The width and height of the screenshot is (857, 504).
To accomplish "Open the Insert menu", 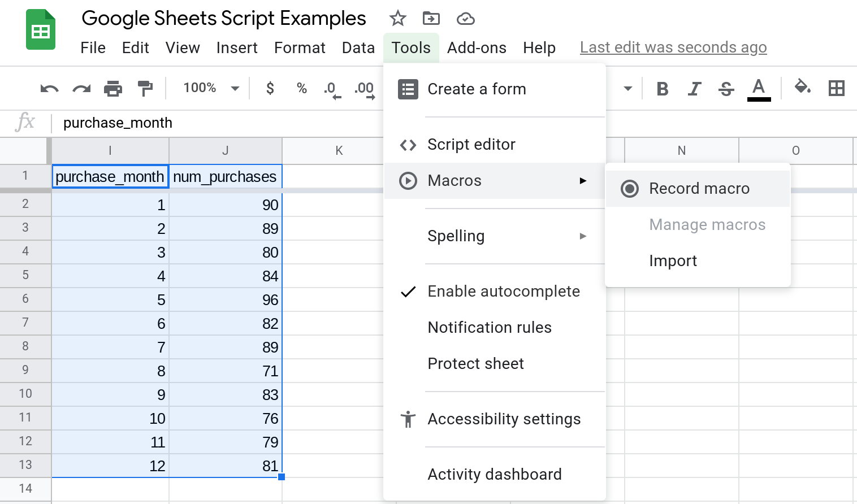I will coord(237,48).
